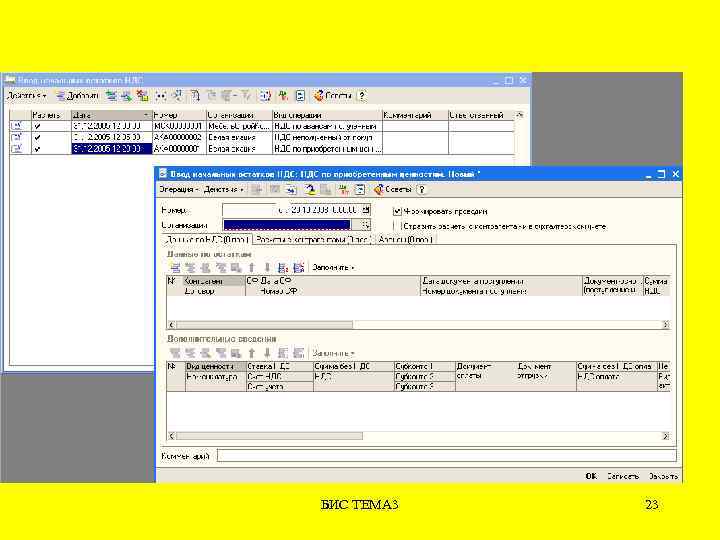Switch to Данные по НДС tab

pyautogui.click(x=208, y=240)
